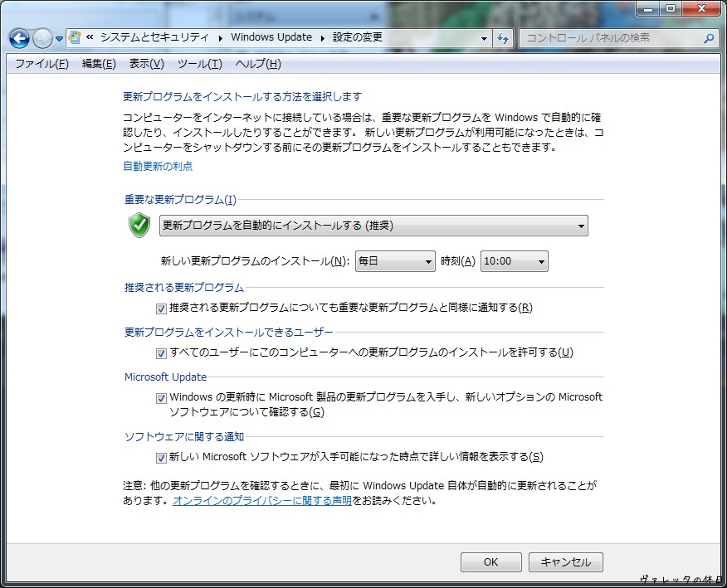727x588 pixels.
Task: Expand arrow after Windows Update breadcrumb
Action: [x=322, y=38]
